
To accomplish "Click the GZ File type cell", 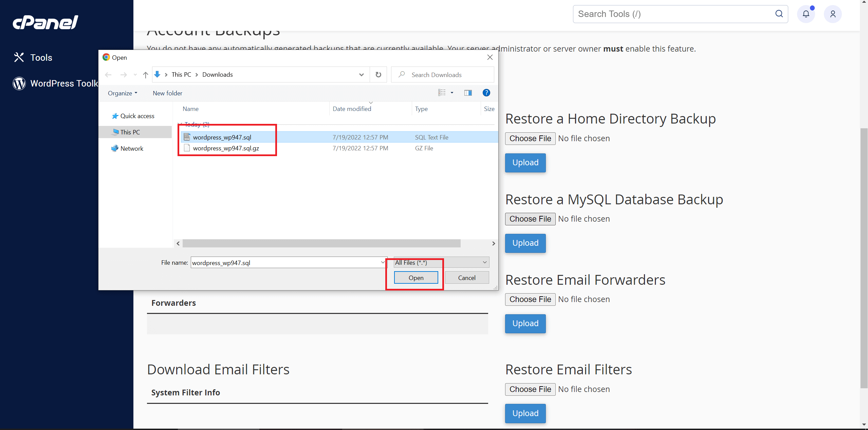I will (424, 148).
